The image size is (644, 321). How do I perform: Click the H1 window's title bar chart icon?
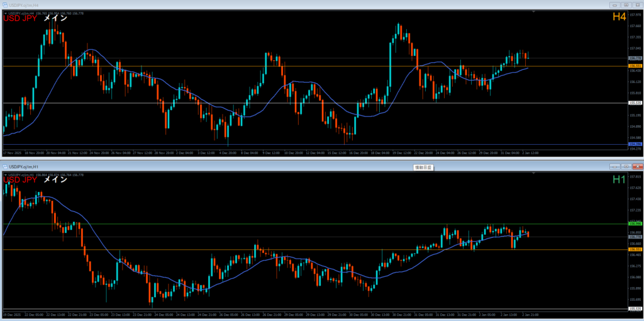click(4, 167)
